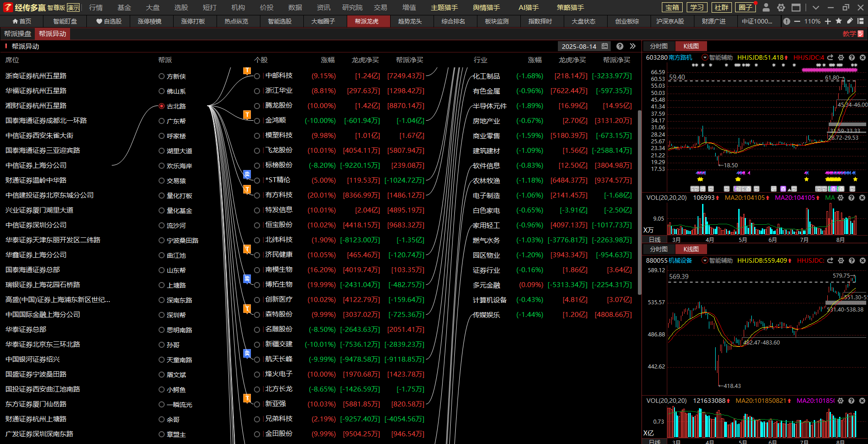Open gear settings on lower VOL panel
This screenshot has height=444, width=868.
pyautogui.click(x=841, y=401)
